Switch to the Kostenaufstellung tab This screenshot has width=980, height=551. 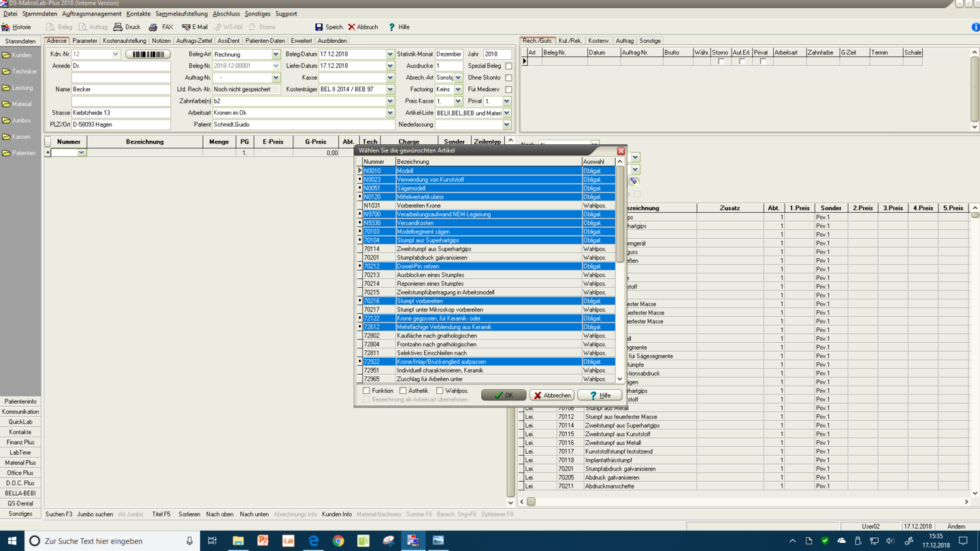tap(125, 41)
